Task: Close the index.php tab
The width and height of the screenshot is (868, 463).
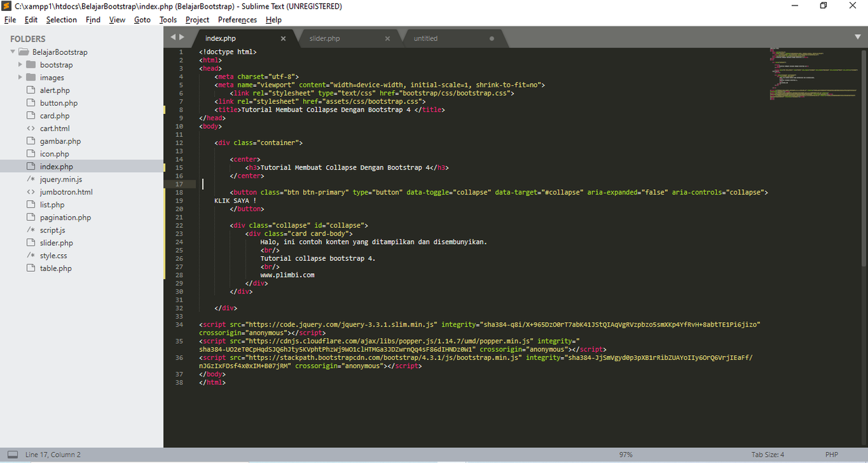Action: 283,39
